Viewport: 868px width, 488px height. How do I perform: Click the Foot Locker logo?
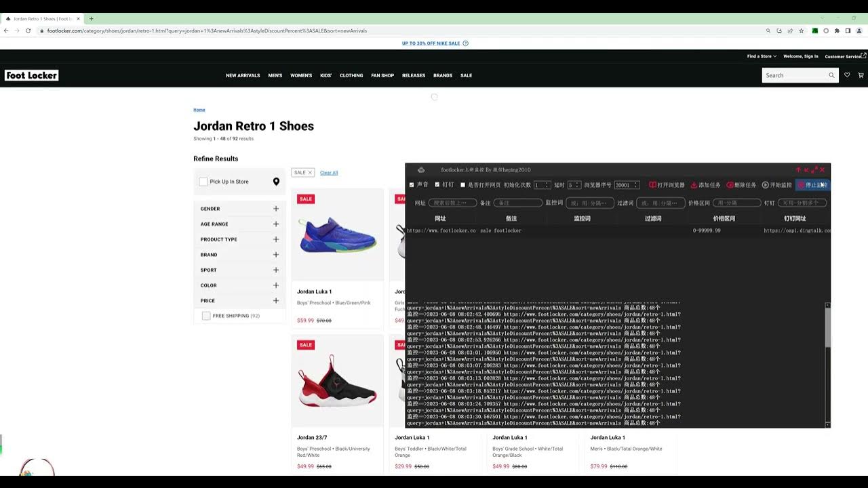pyautogui.click(x=31, y=75)
